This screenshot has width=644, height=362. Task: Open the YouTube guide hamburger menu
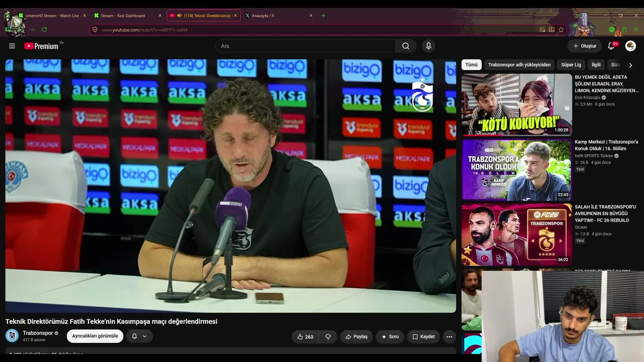point(12,46)
